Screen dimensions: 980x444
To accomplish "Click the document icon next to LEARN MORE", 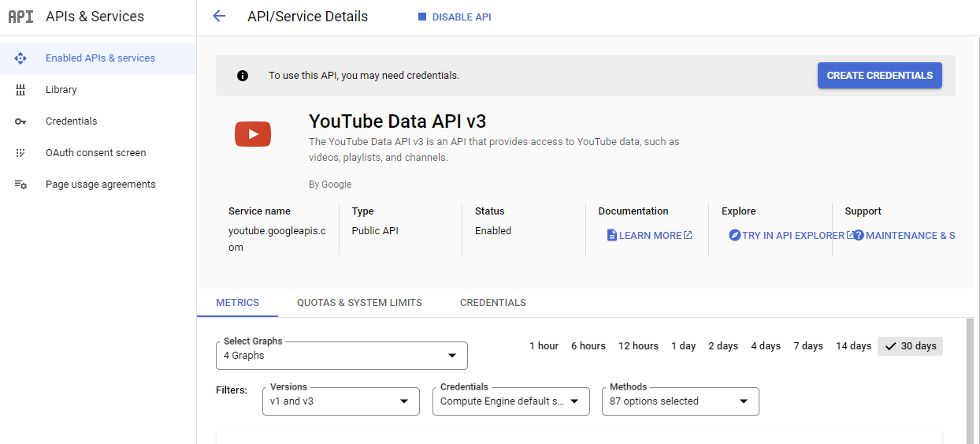I will click(612, 235).
